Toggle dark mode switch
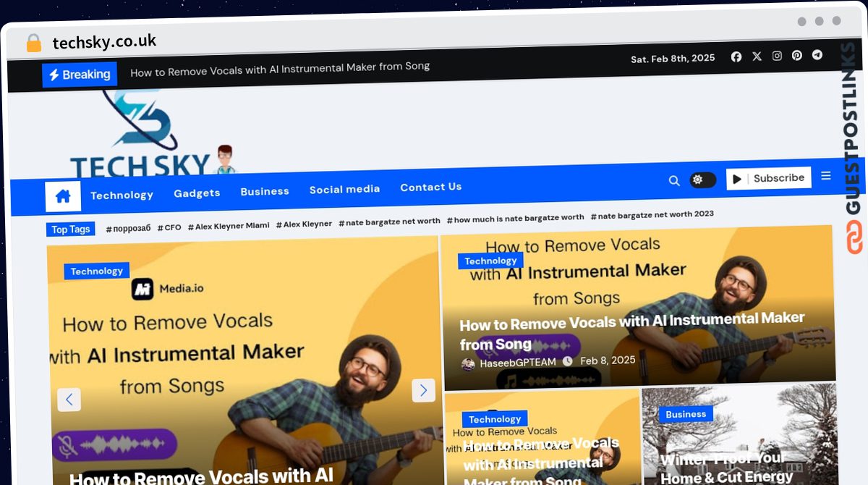Image resolution: width=868 pixels, height=485 pixels. 702,180
